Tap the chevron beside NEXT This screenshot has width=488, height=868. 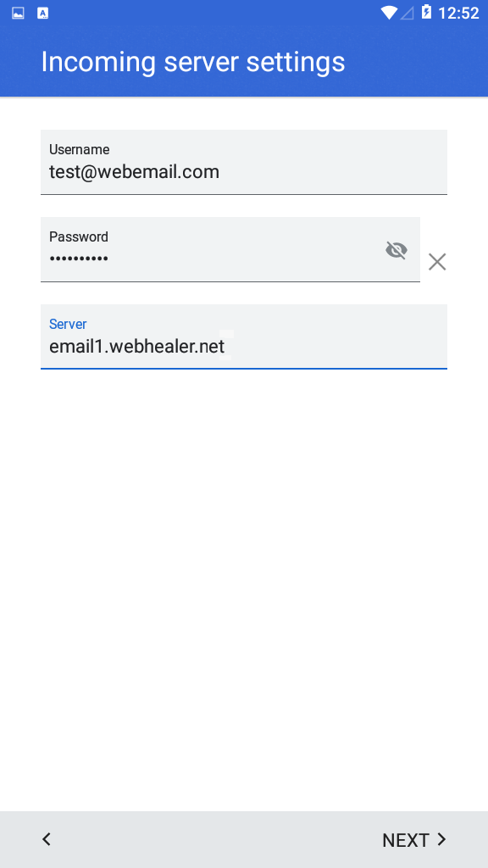tap(441, 839)
